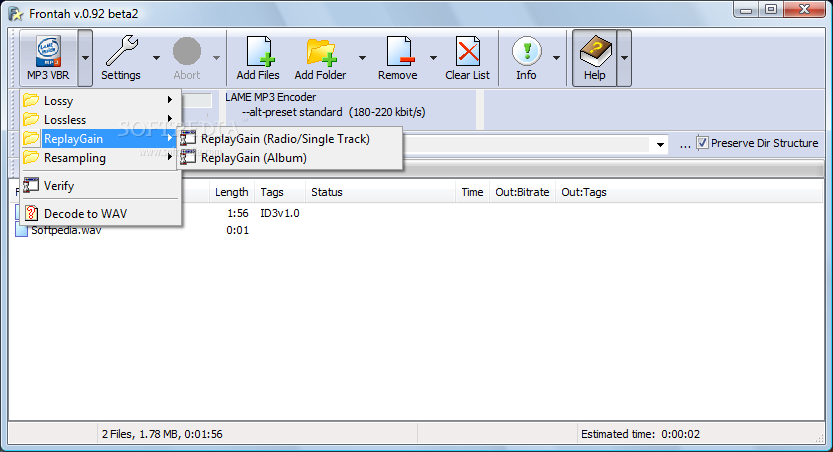Expand the Lossy submenu arrow
The image size is (833, 452).
coord(169,100)
